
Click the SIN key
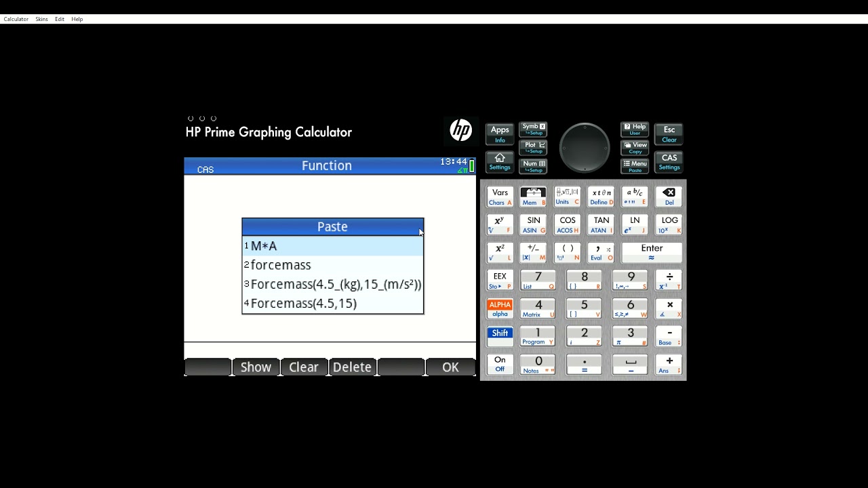[x=533, y=224]
